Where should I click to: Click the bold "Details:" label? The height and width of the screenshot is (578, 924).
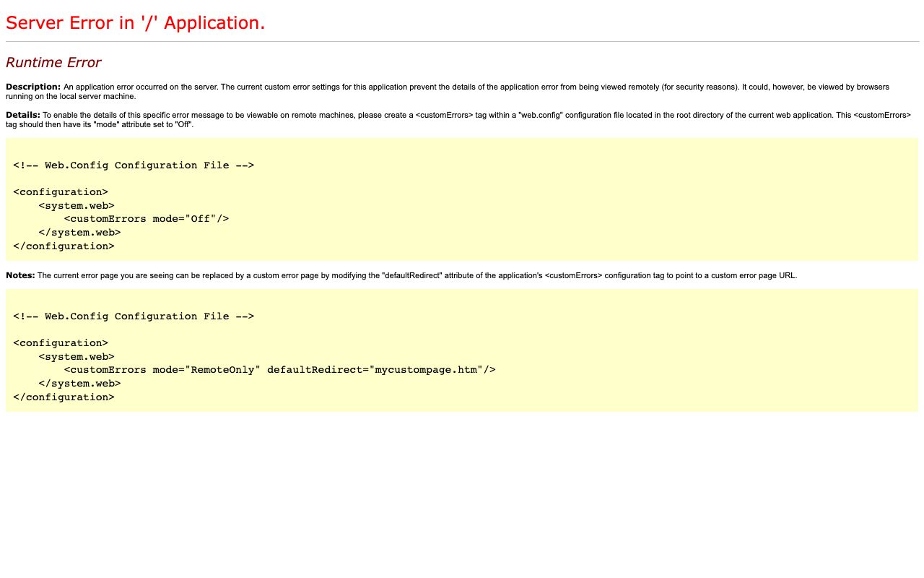pos(23,115)
